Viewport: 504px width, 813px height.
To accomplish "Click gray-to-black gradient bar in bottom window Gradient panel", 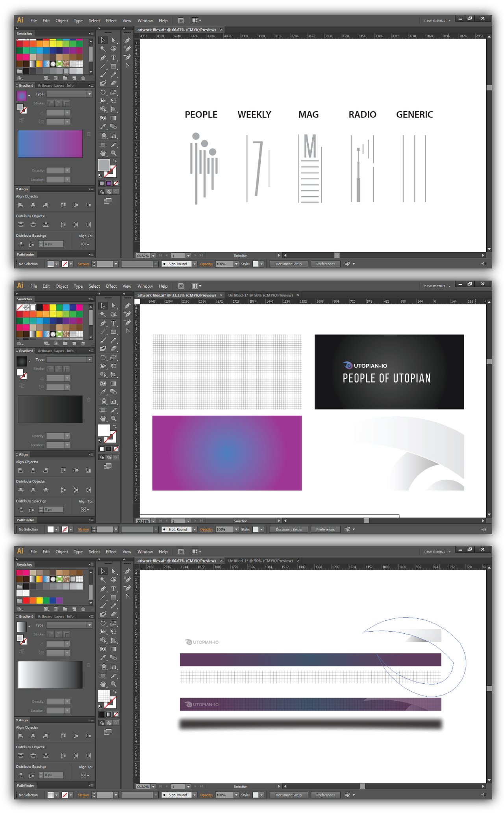I will click(x=50, y=675).
